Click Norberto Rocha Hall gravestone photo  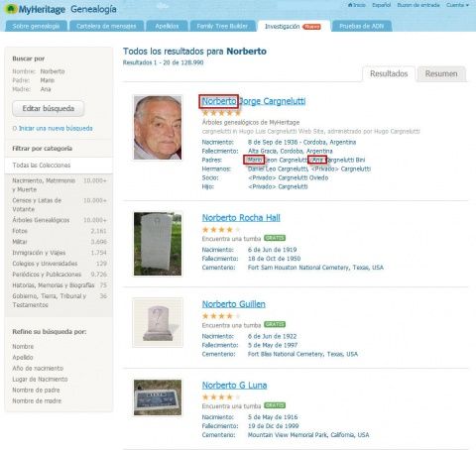click(158, 244)
